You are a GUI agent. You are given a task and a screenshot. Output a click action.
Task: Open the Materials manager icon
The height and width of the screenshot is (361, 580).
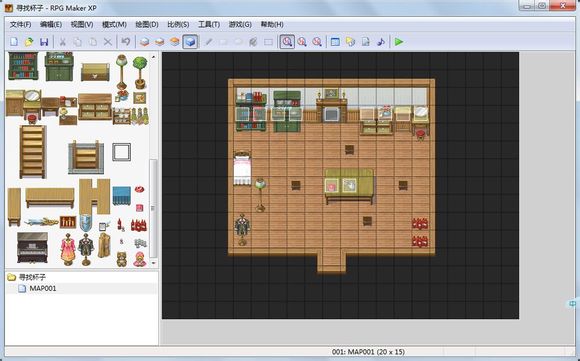[350, 42]
